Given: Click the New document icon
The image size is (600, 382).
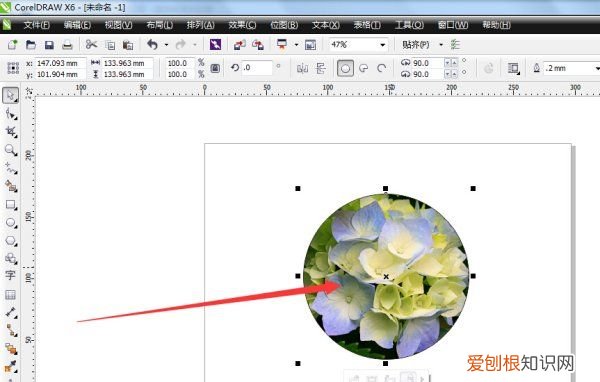Looking at the screenshot, I should tap(12, 45).
